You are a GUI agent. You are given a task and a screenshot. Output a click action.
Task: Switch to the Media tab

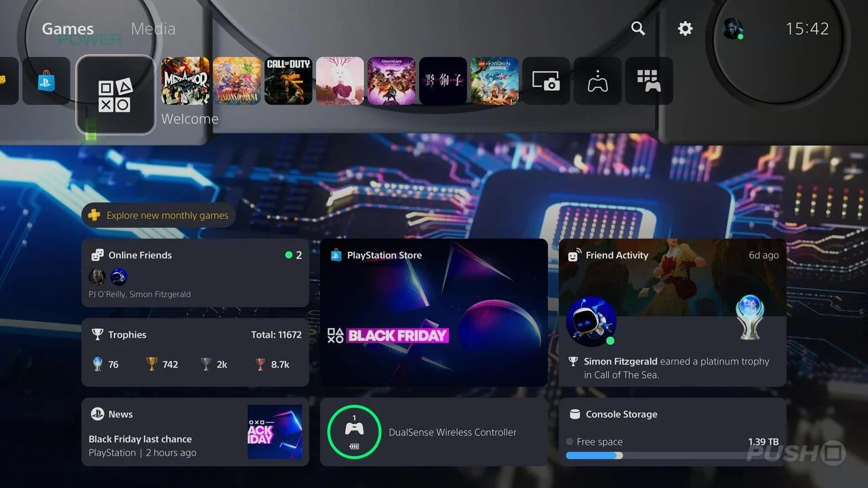point(153,28)
